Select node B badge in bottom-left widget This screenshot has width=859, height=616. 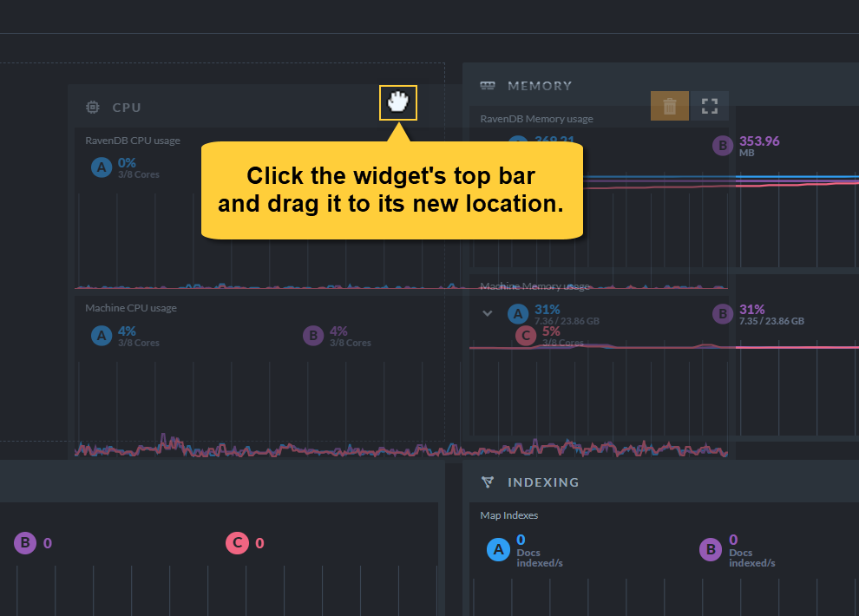pos(25,542)
